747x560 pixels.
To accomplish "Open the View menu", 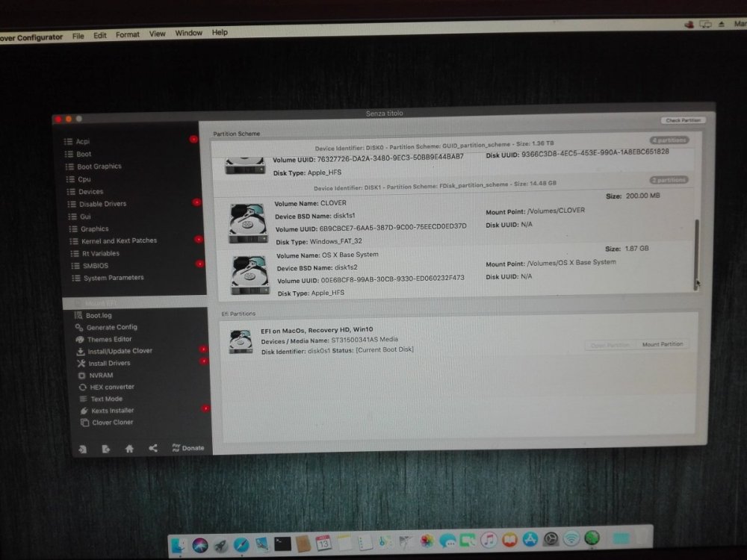I will point(157,34).
